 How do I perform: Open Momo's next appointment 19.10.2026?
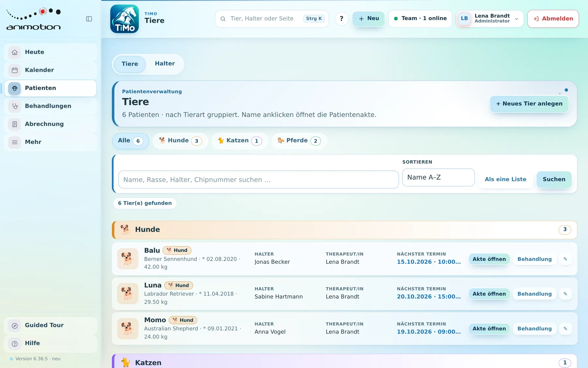tap(429, 332)
